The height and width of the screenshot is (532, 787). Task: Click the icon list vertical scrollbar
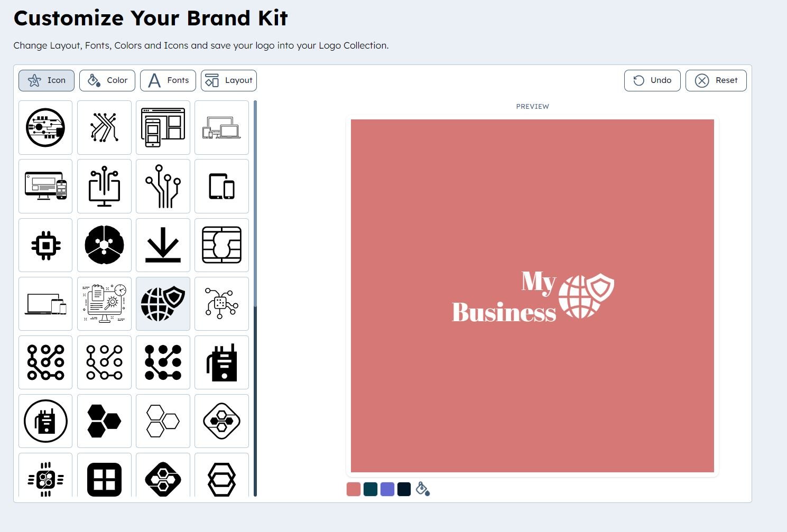(x=255, y=298)
